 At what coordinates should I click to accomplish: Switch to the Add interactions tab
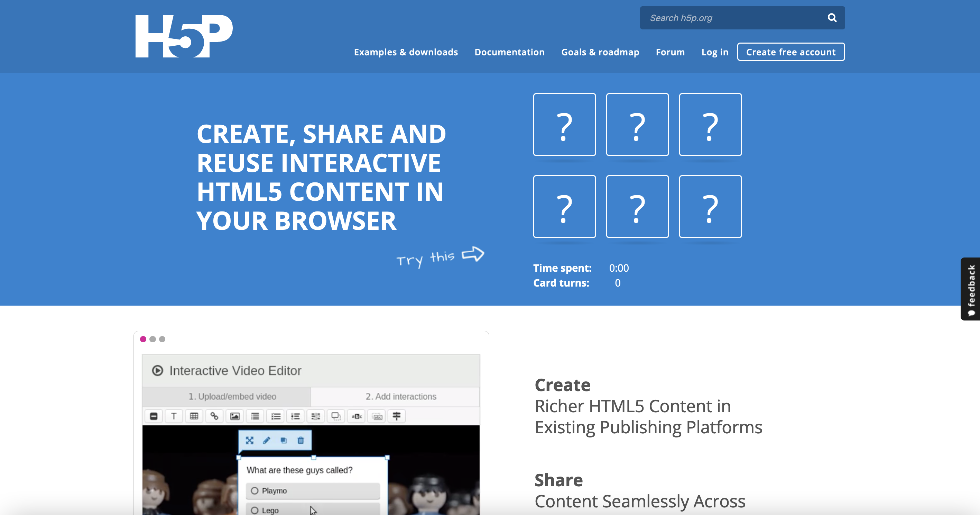[400, 397]
